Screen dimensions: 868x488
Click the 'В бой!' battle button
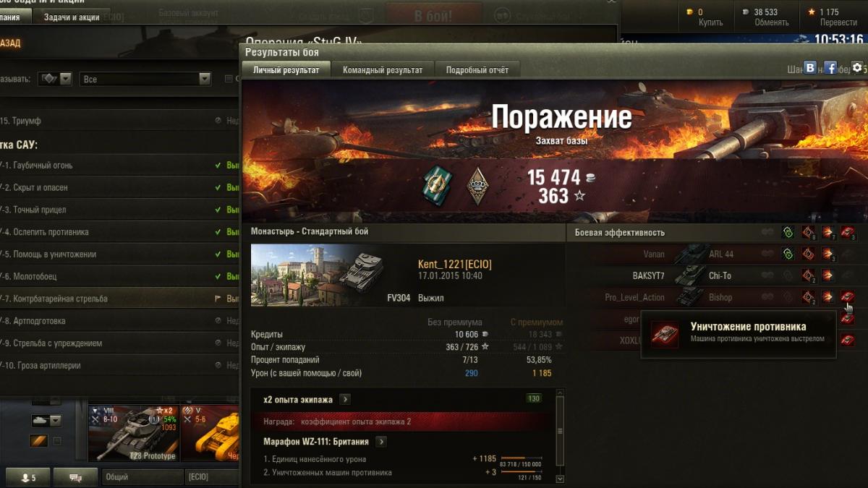pyautogui.click(x=433, y=14)
